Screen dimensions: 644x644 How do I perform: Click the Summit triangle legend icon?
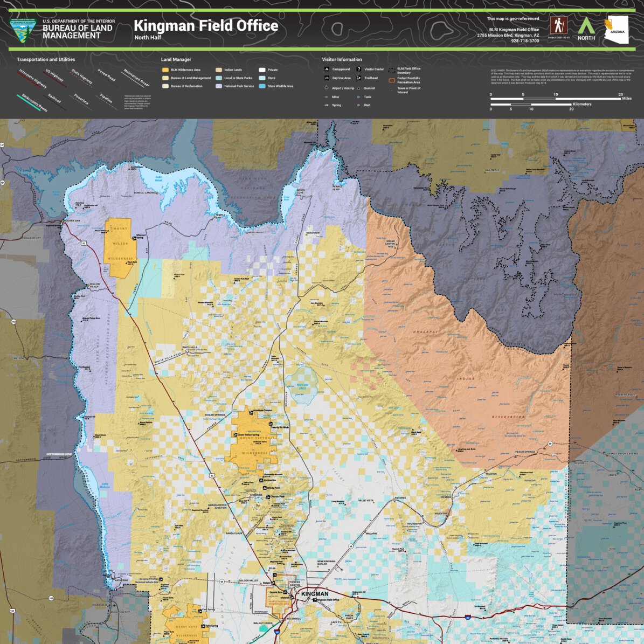[358, 88]
